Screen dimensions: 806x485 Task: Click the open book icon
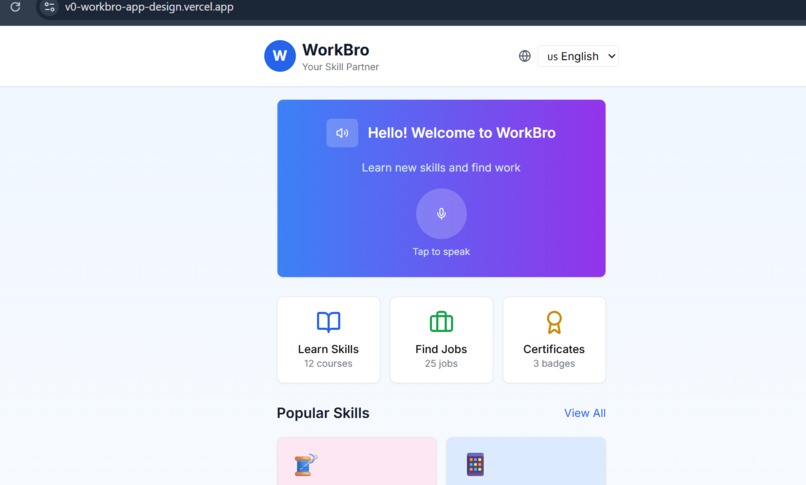point(328,322)
